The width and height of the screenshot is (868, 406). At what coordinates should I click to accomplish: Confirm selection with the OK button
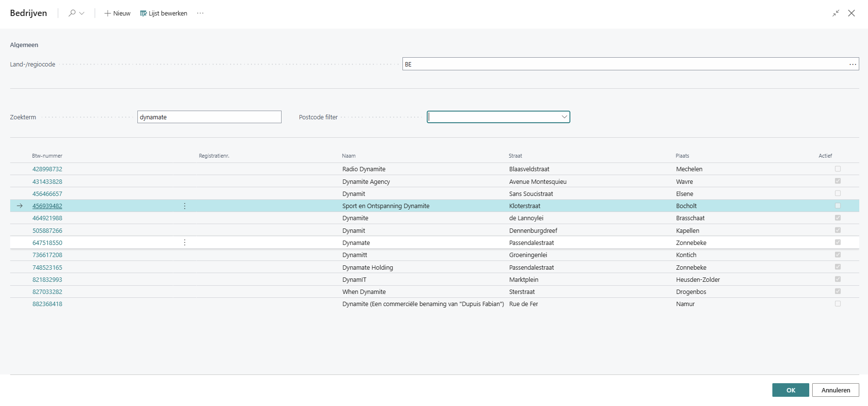(x=790, y=390)
